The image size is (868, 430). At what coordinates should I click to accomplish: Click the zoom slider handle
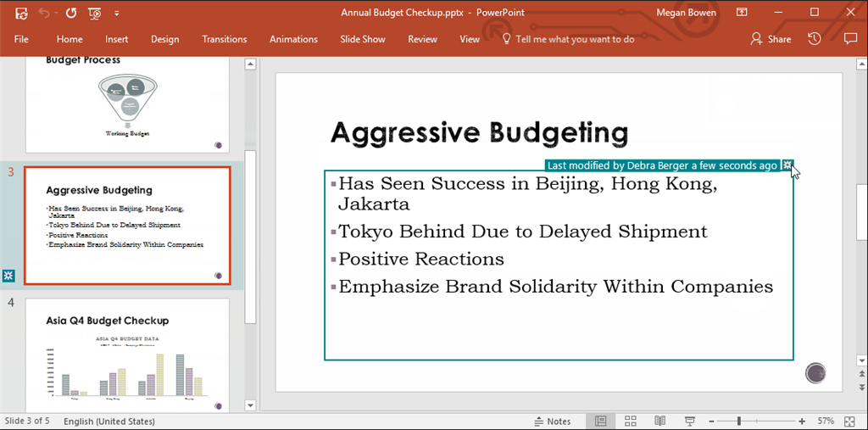click(739, 421)
